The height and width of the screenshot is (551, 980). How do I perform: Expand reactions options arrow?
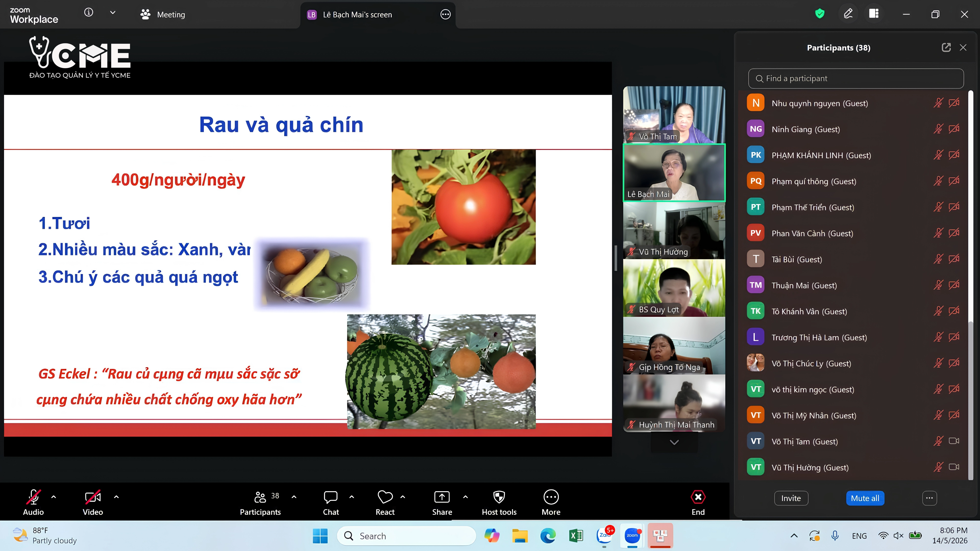tap(403, 497)
